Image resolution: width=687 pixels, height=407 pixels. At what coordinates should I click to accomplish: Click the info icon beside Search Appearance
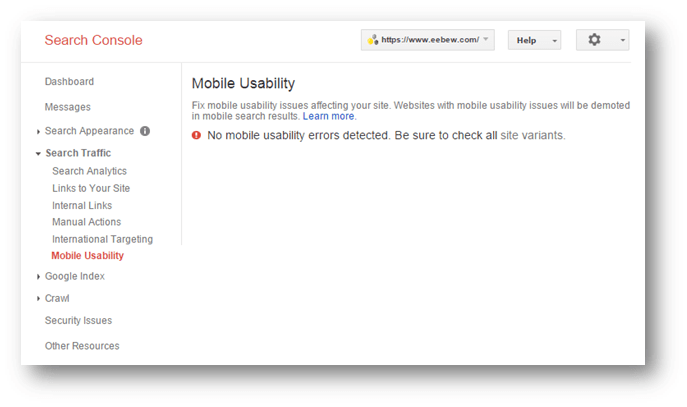click(x=145, y=131)
